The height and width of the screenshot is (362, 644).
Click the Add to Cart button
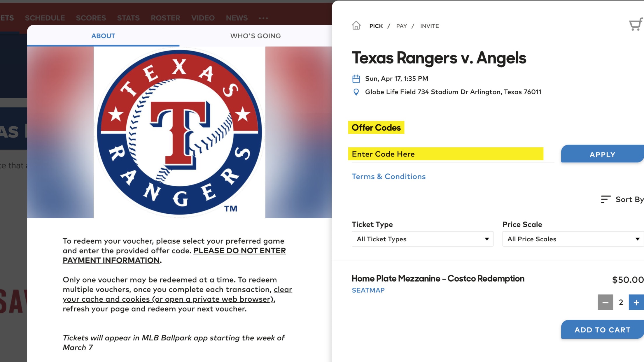point(602,330)
